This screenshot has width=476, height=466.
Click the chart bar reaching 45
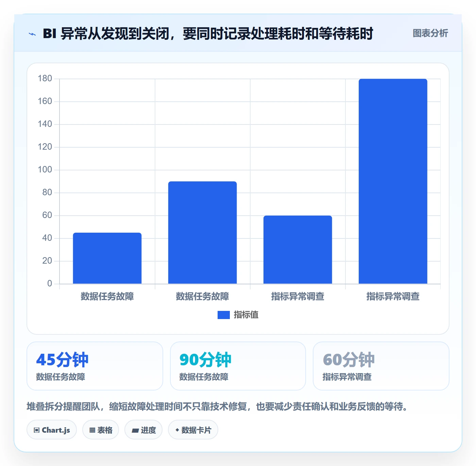(107, 258)
